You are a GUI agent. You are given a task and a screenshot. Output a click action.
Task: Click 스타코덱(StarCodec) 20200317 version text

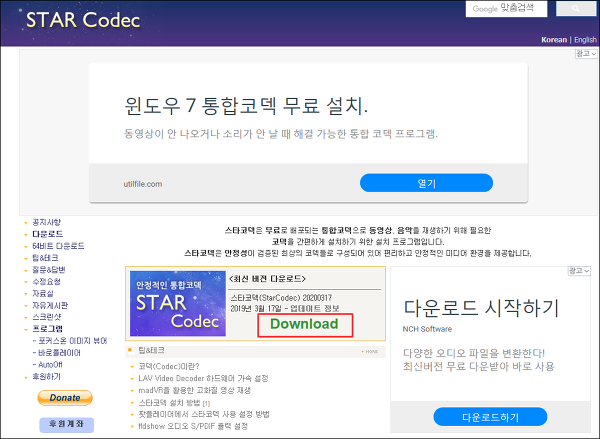(281, 298)
